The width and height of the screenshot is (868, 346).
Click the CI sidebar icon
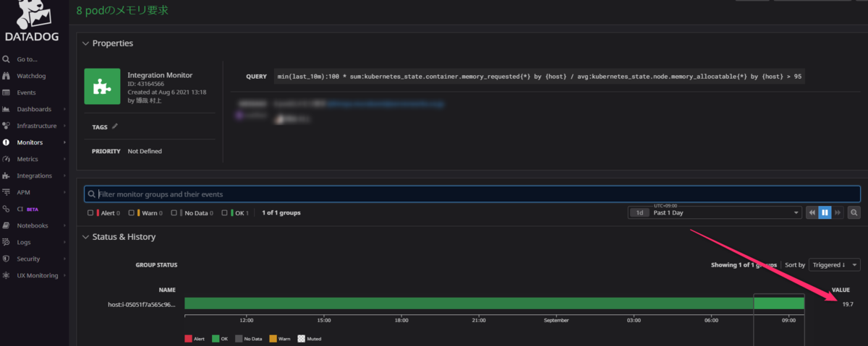6,209
